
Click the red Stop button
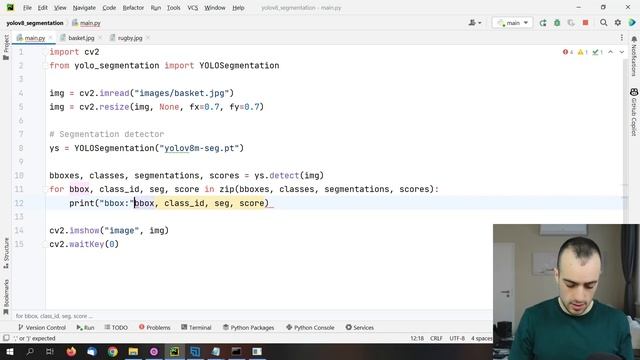click(x=585, y=23)
